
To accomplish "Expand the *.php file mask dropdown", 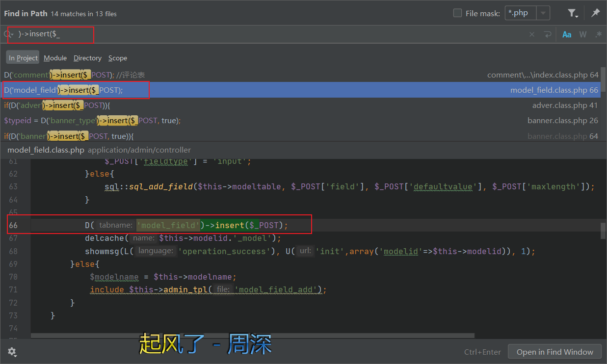I will pos(543,13).
